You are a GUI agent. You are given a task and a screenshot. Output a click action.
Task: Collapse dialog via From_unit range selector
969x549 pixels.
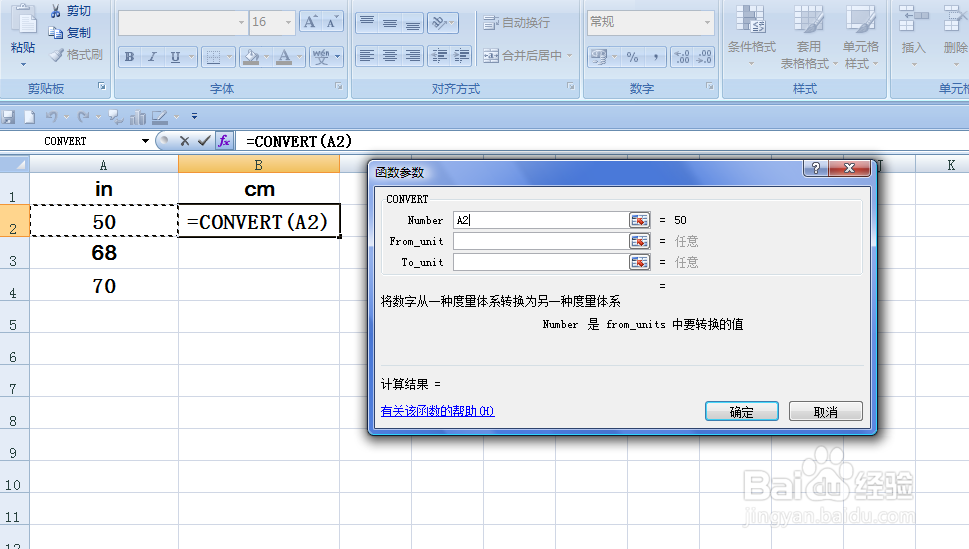[640, 241]
